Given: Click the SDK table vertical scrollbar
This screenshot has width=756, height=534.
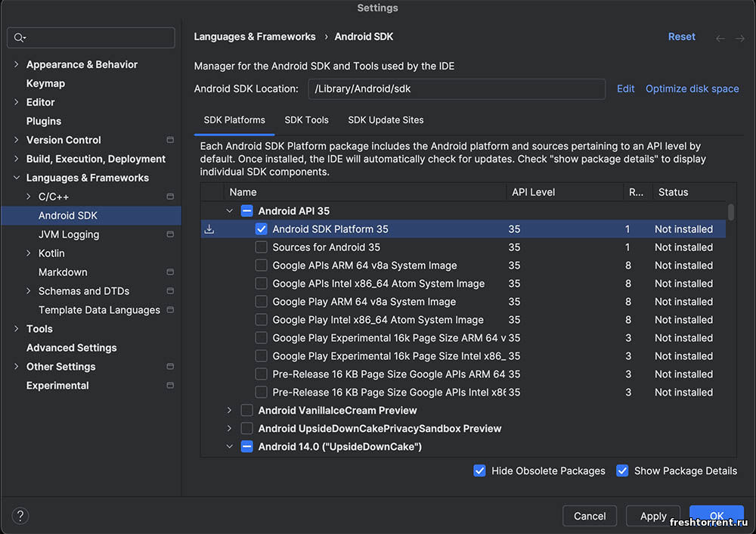Looking at the screenshot, I should [731, 213].
